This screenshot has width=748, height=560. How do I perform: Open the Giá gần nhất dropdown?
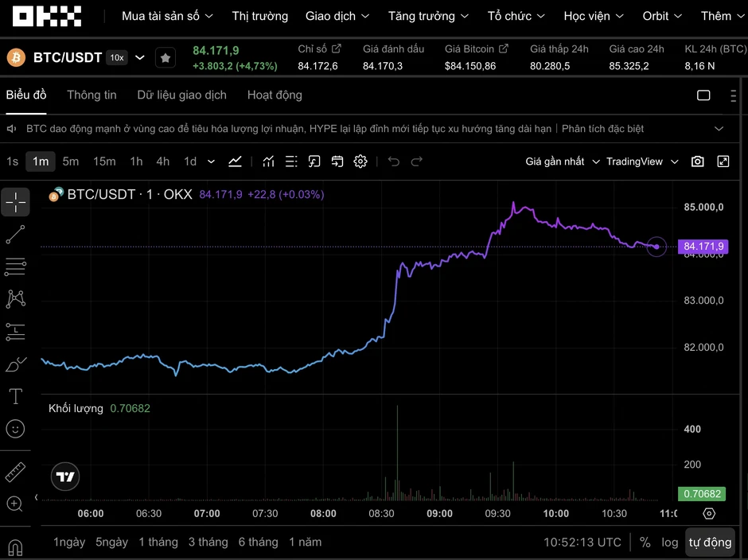pyautogui.click(x=563, y=161)
